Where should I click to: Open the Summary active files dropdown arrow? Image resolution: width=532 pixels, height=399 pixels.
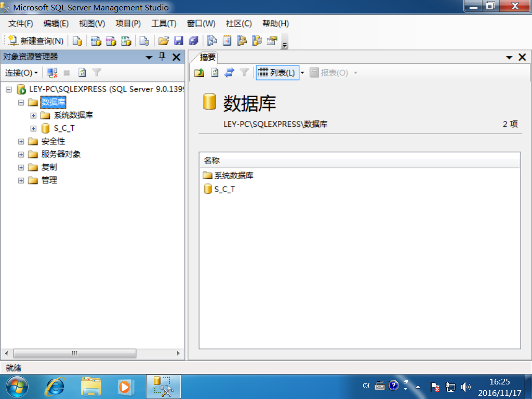click(509, 57)
